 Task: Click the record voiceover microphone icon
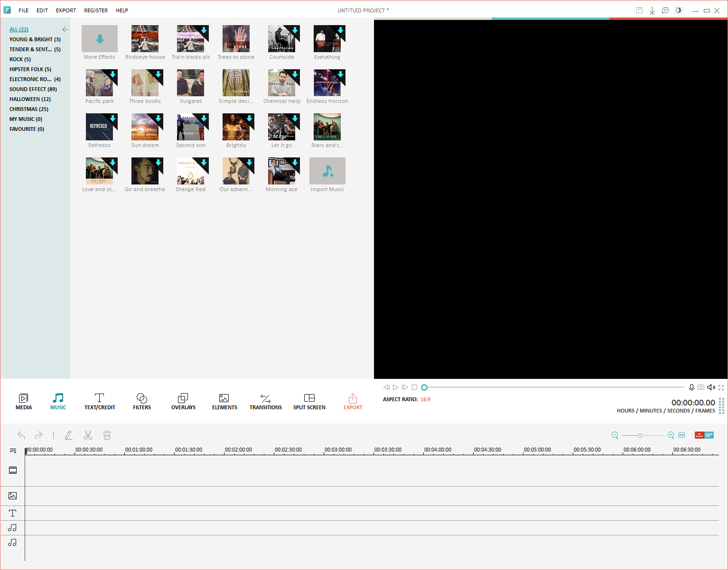[691, 387]
